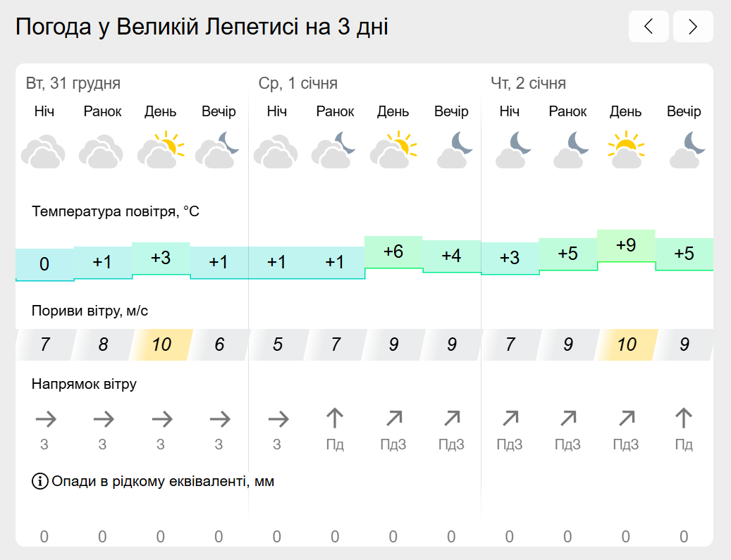Click the 0 temperature cell for Tuesday night
Screen dimensions: 731x560
(x=44, y=265)
